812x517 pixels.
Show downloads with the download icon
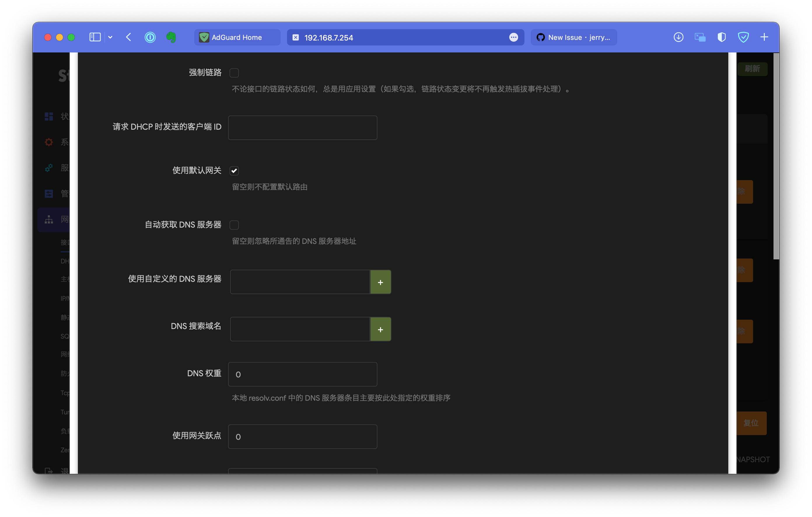click(x=678, y=37)
